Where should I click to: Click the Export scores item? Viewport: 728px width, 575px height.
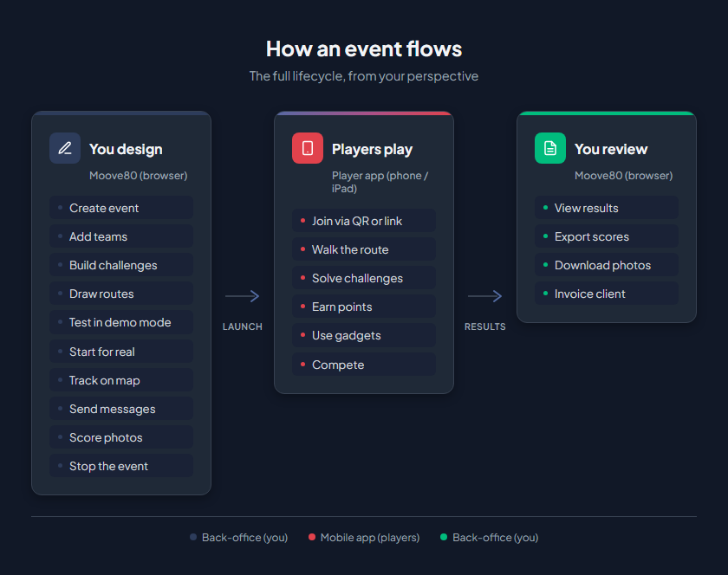point(606,236)
